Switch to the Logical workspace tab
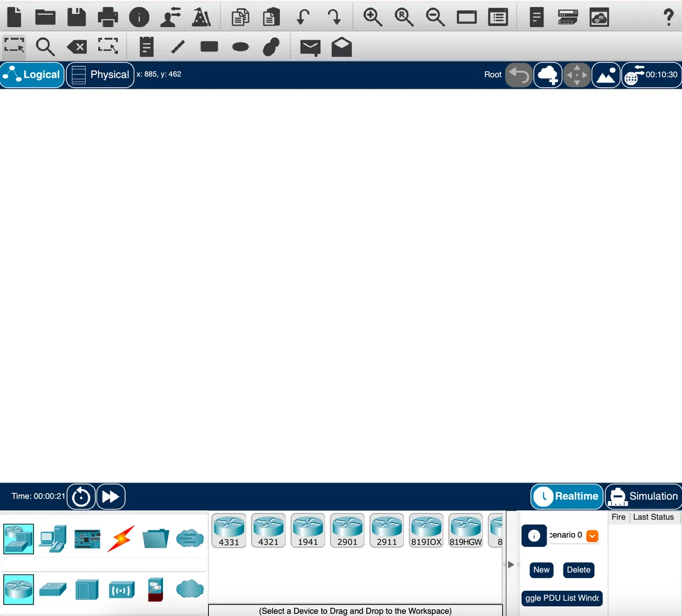The width and height of the screenshot is (682, 616). 32,75
